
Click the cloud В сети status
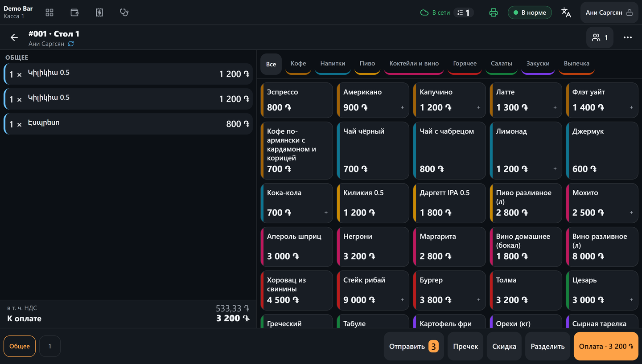pos(435,12)
